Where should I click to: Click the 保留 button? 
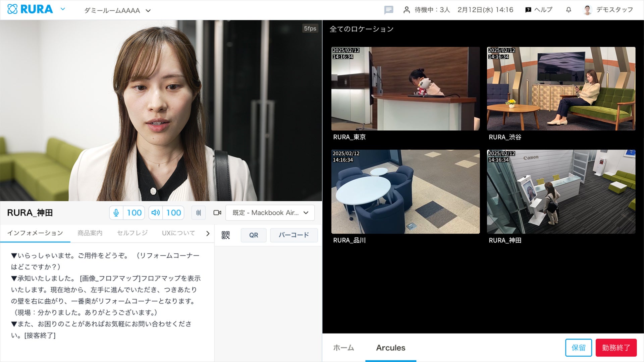point(578,348)
